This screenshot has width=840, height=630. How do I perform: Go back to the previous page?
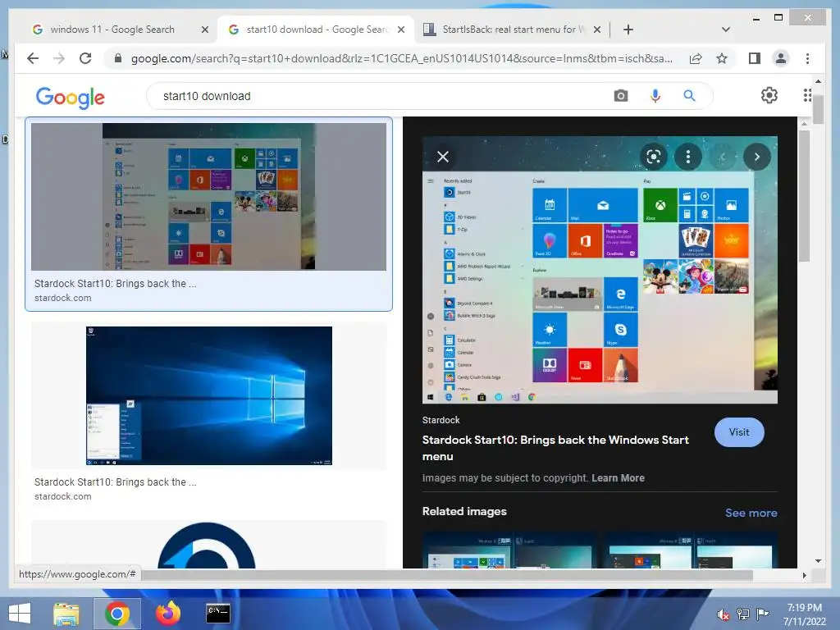click(x=33, y=58)
